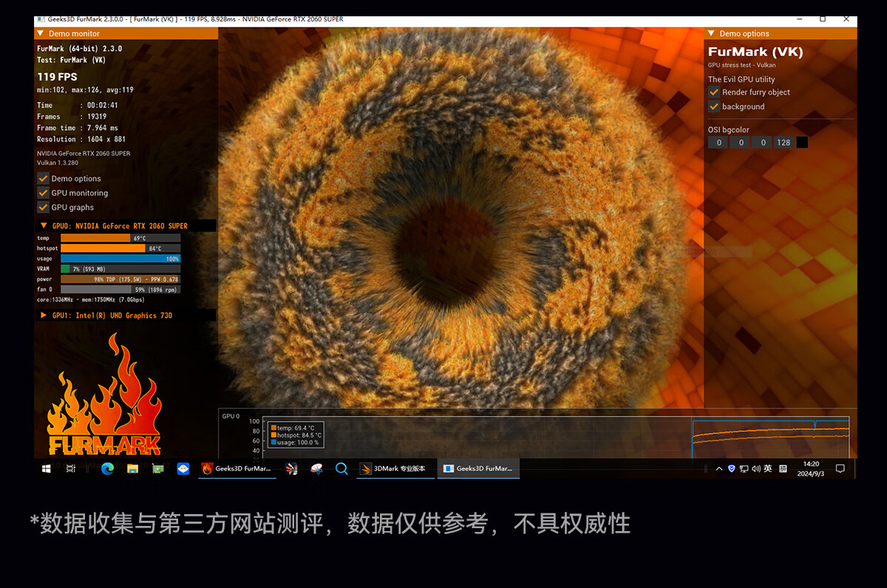
Task: Toggle the Demo options checkbox in Demo monitor
Action: point(43,179)
